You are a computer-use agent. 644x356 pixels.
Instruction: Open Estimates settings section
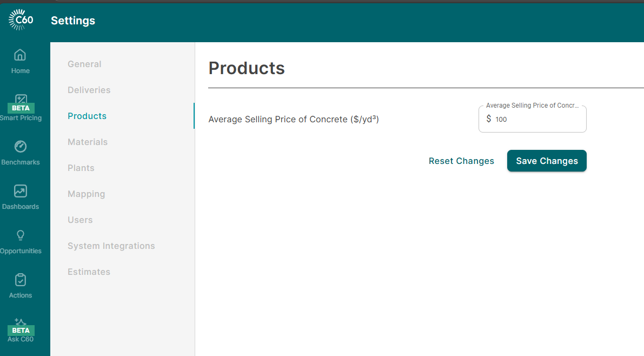(89, 272)
